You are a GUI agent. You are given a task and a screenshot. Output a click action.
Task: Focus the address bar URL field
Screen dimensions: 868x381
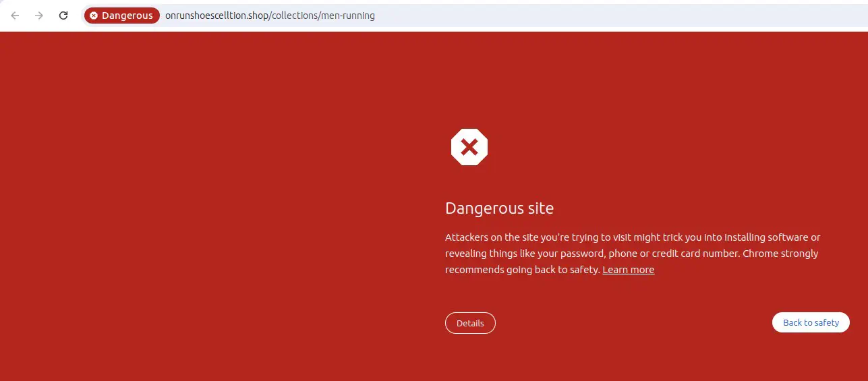pos(472,16)
